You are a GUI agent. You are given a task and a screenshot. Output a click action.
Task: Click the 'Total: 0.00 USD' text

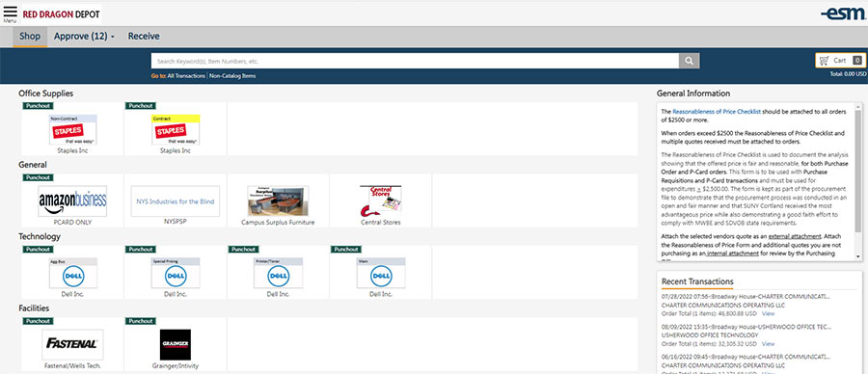[x=848, y=74]
